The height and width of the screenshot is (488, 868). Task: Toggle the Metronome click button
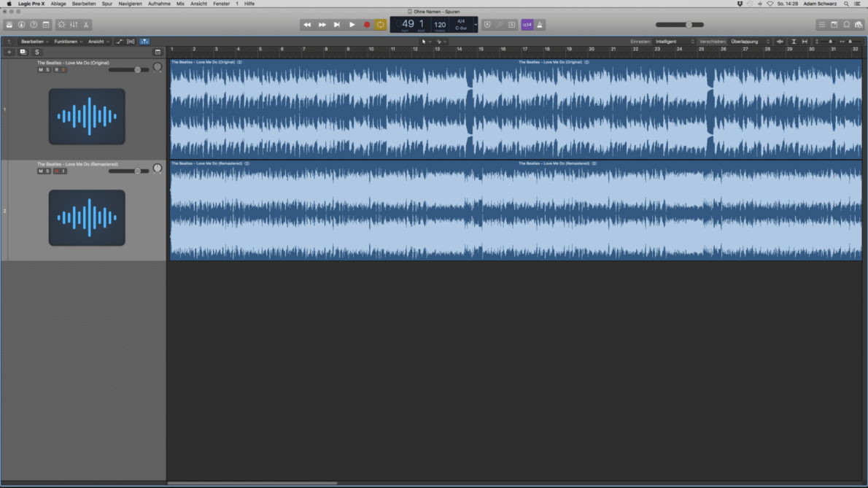tap(540, 25)
